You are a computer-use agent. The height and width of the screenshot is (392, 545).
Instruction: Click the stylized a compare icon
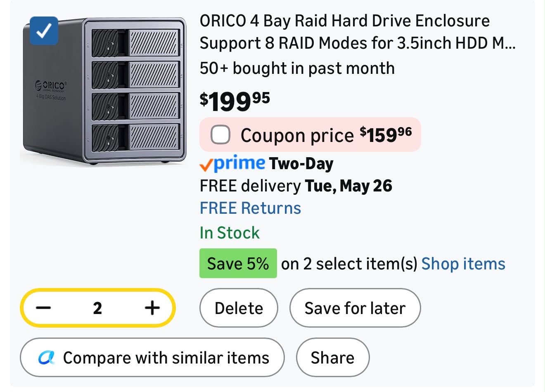click(x=47, y=357)
